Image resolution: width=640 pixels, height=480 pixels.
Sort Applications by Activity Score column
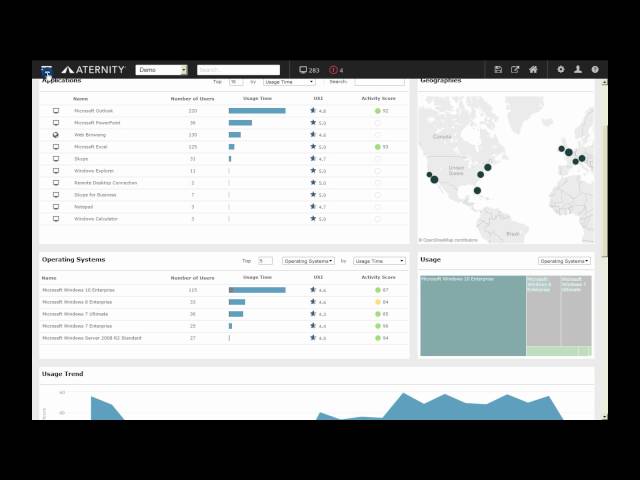point(378,98)
